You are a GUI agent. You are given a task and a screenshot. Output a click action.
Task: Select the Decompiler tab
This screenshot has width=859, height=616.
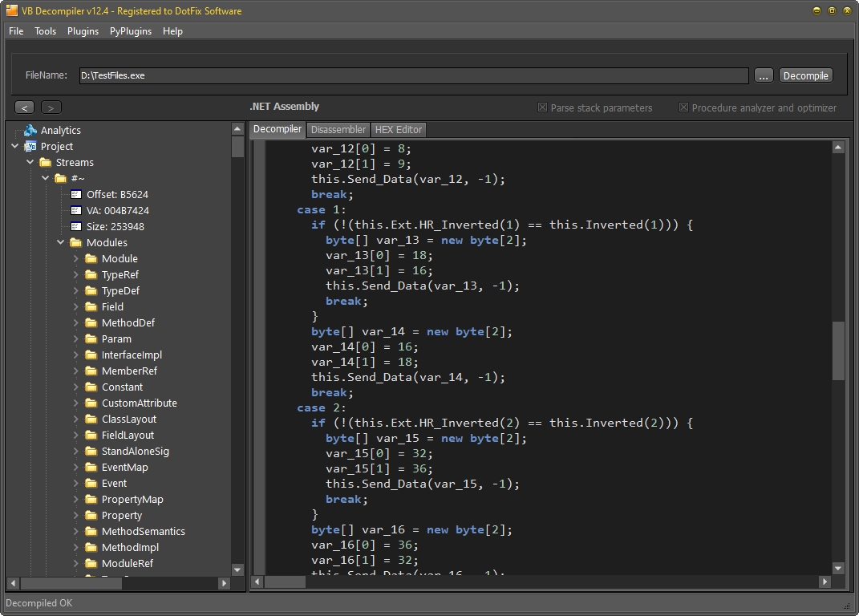click(x=278, y=129)
